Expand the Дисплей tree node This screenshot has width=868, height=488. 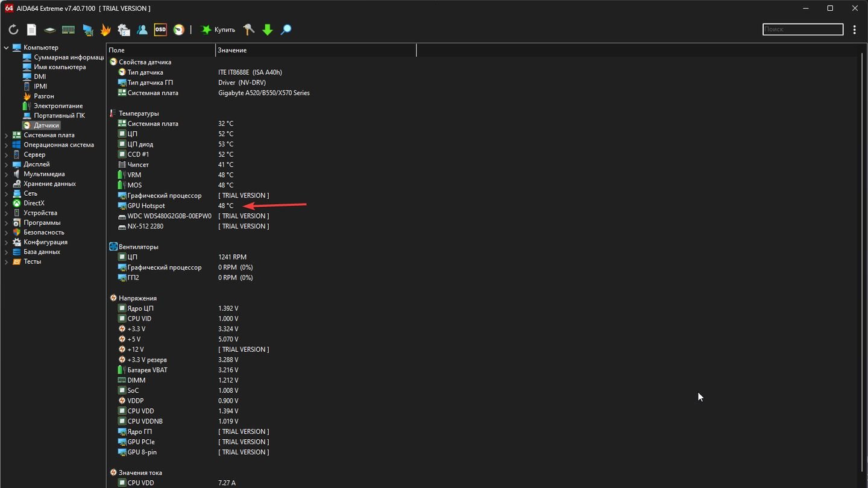tap(7, 164)
